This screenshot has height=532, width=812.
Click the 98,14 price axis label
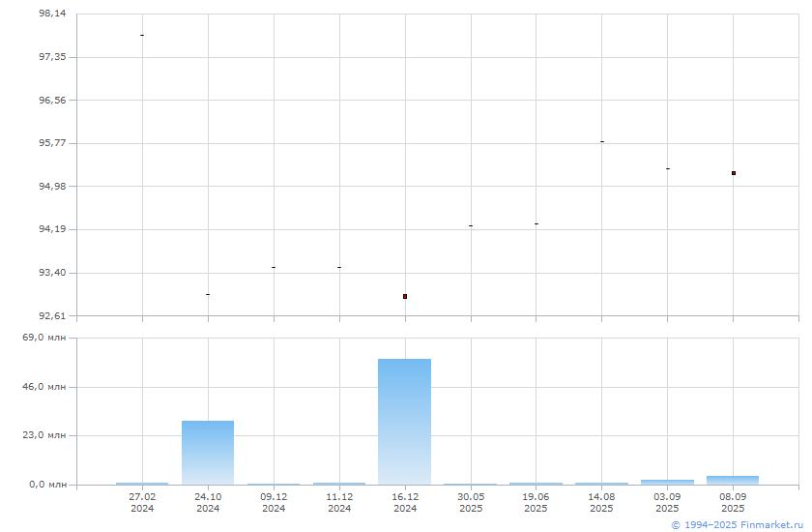coord(52,14)
